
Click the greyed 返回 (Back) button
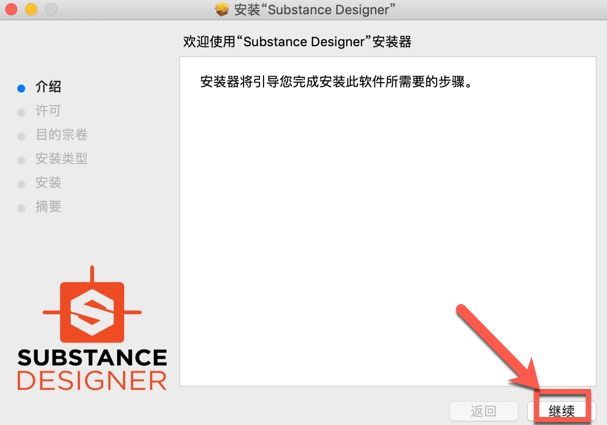pos(484,411)
